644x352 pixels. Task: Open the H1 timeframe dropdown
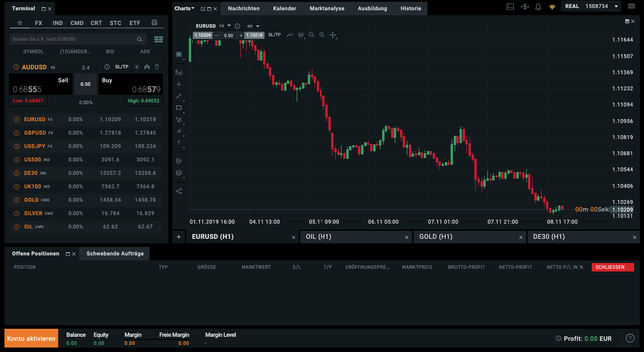253,26
